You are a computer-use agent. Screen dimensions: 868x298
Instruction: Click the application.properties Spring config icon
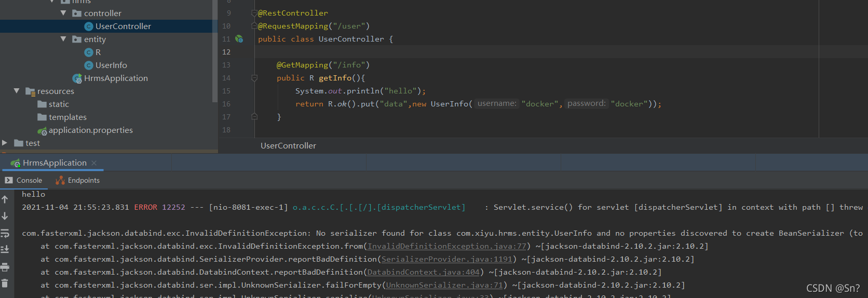(42, 130)
